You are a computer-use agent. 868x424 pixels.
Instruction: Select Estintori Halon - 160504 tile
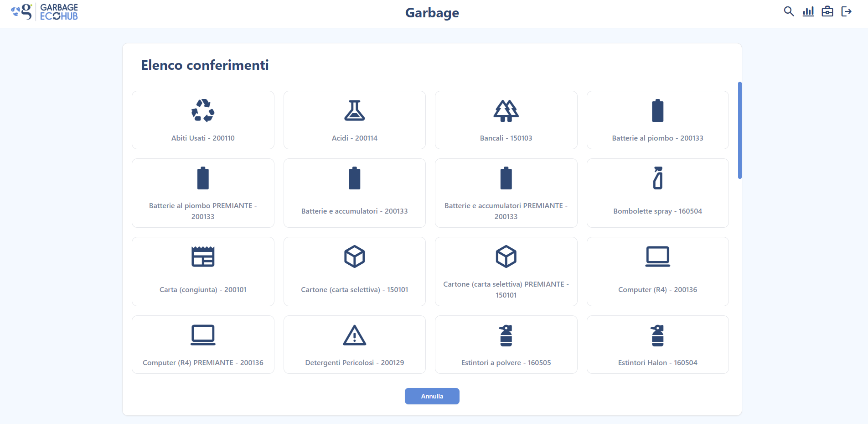pyautogui.click(x=657, y=345)
